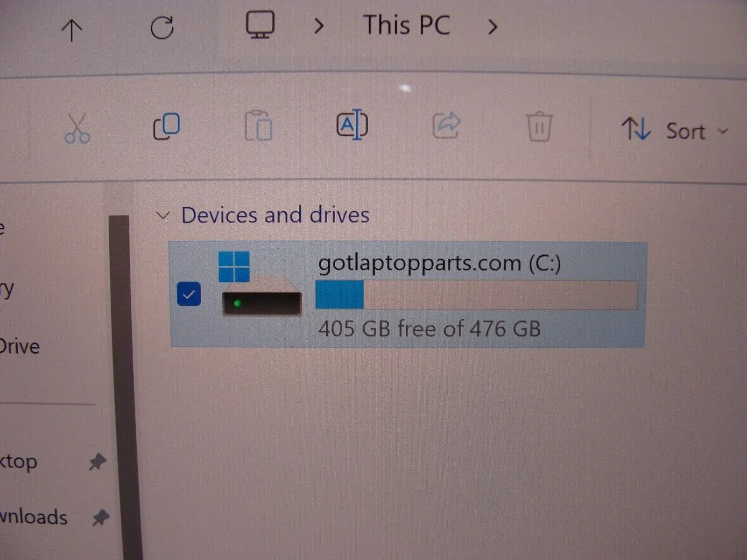Screen dimensions: 747x560
Task: Unpin Desktop using its pin icon
Action: (98, 462)
